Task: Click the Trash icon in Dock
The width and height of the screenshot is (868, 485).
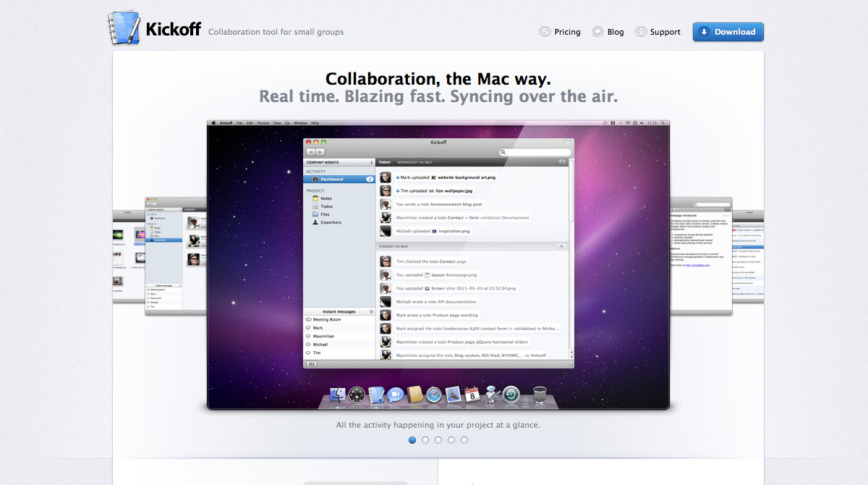Action: coord(540,395)
